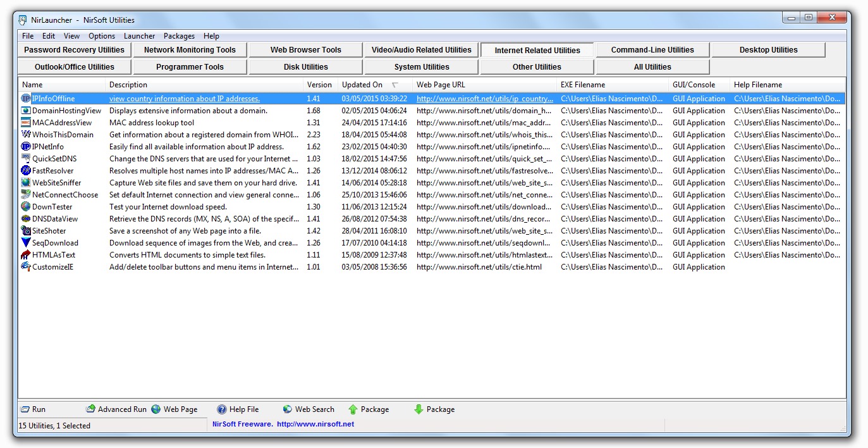Click the SiteShoter camera icon
Image resolution: width=868 pixels, height=448 pixels.
[26, 231]
